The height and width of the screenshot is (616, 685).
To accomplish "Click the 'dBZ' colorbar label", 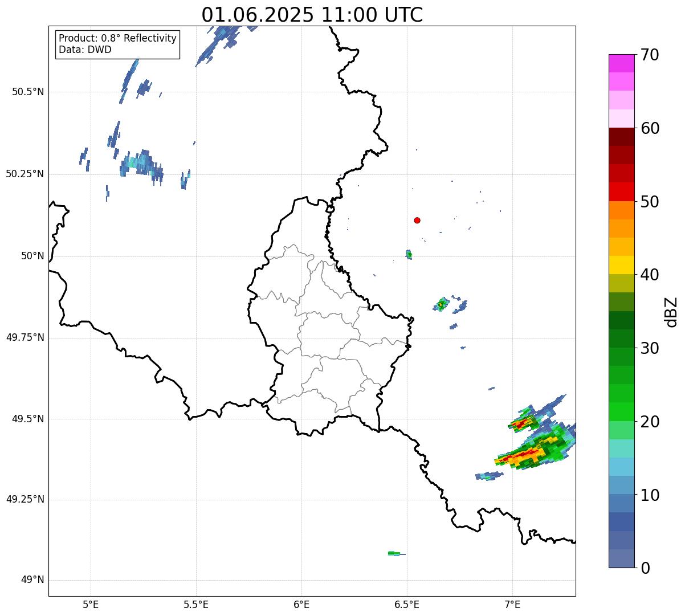I will pyautogui.click(x=671, y=312).
